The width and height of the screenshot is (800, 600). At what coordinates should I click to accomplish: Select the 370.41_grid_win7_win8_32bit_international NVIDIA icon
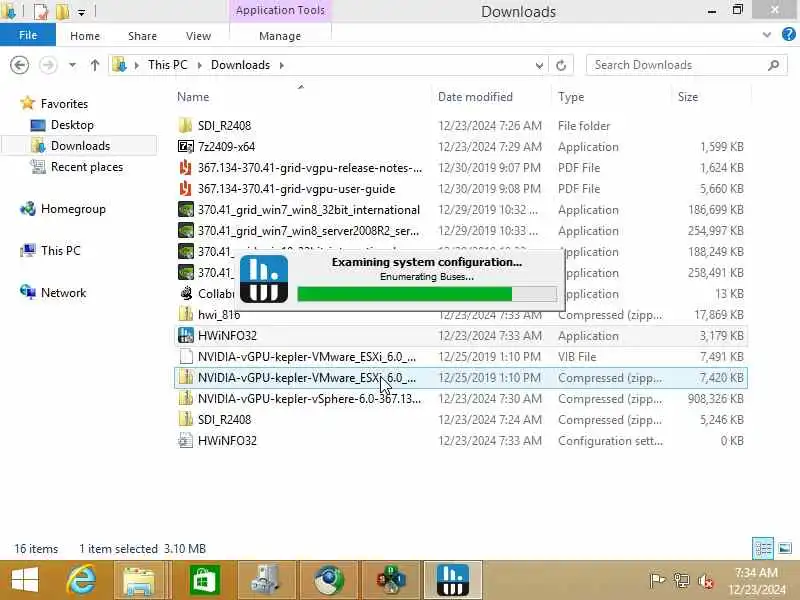click(186, 210)
